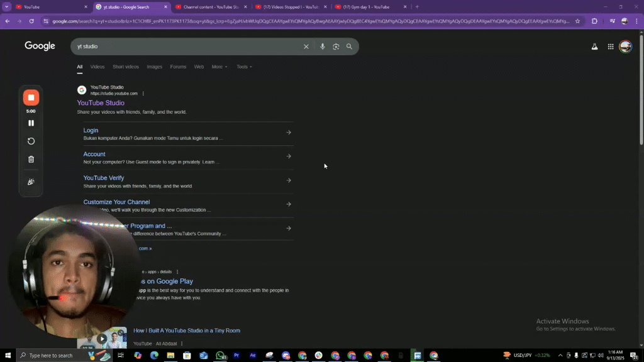Click the Windows taskbar search box
Viewport: 644px width, 362px height.
[65, 356]
